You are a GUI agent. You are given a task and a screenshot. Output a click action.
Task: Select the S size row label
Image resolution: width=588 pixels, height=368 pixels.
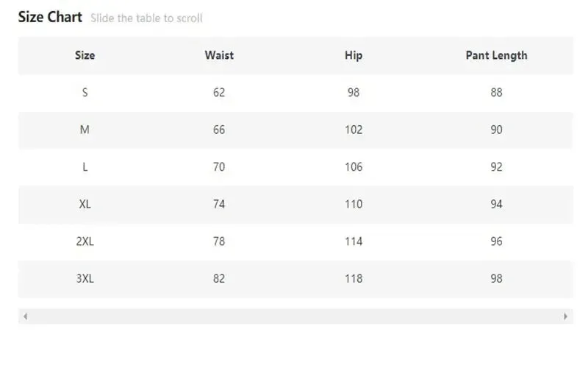pyautogui.click(x=85, y=93)
